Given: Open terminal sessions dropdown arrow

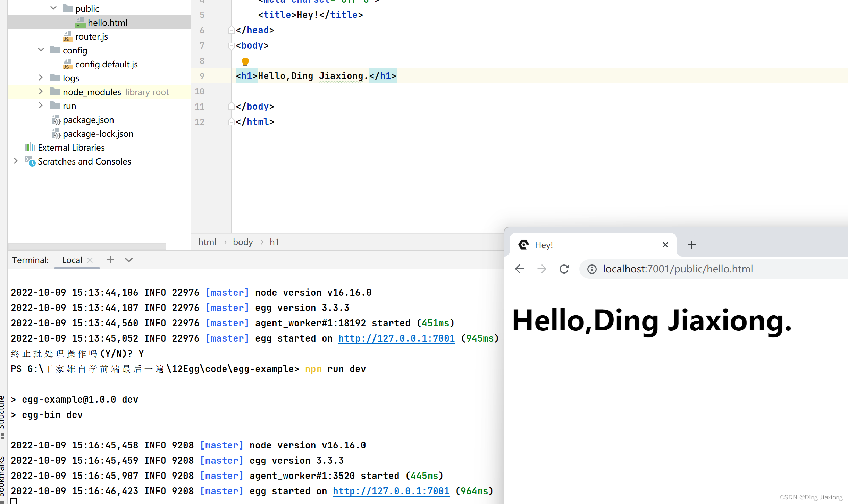Looking at the screenshot, I should click(129, 260).
